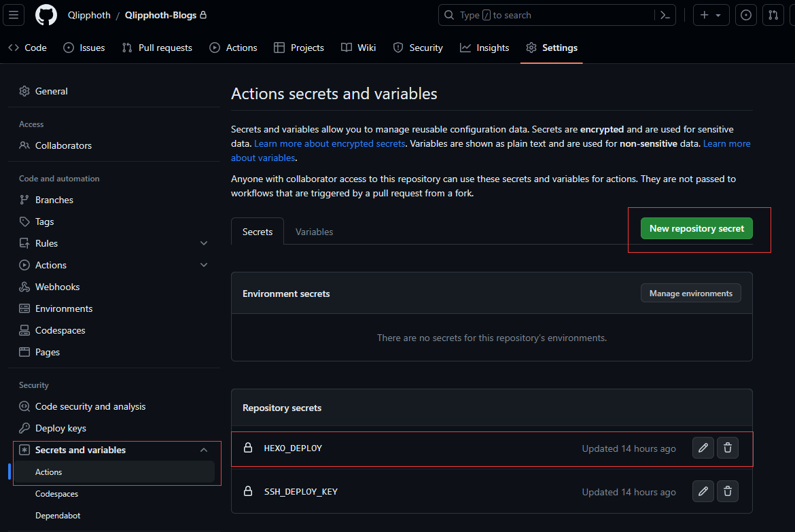Open the Issues repository tab
The image size is (795, 532).
[x=84, y=48]
